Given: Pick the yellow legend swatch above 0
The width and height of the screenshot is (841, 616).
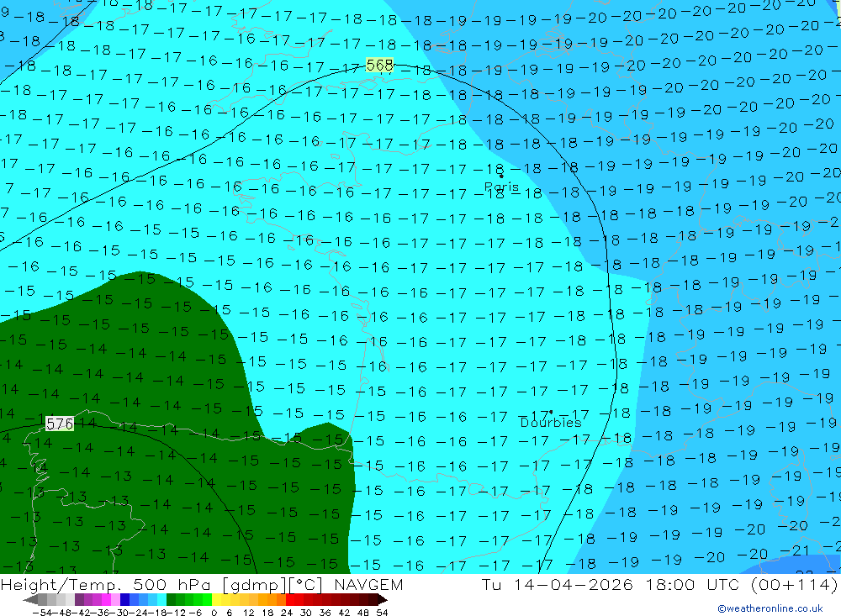Looking at the screenshot, I should point(216,600).
